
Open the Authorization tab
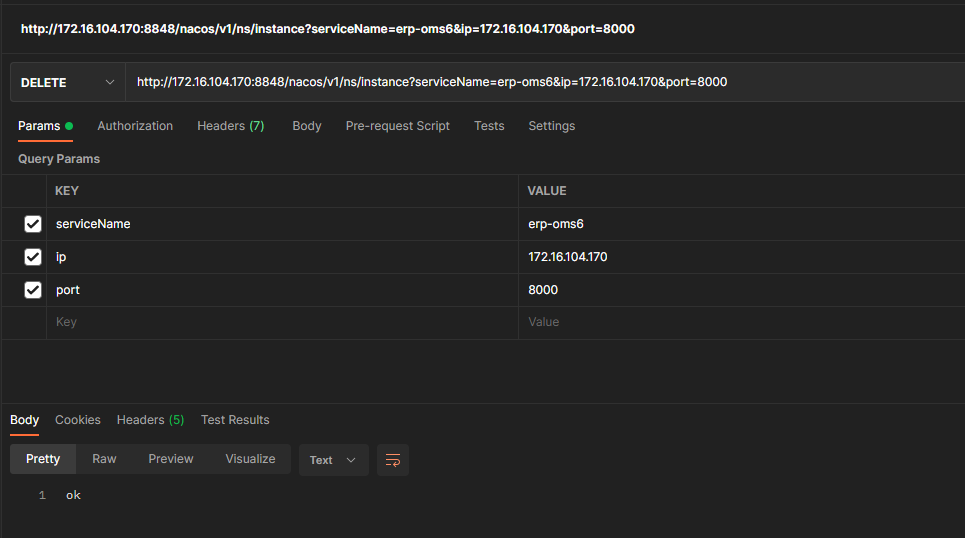coord(135,126)
